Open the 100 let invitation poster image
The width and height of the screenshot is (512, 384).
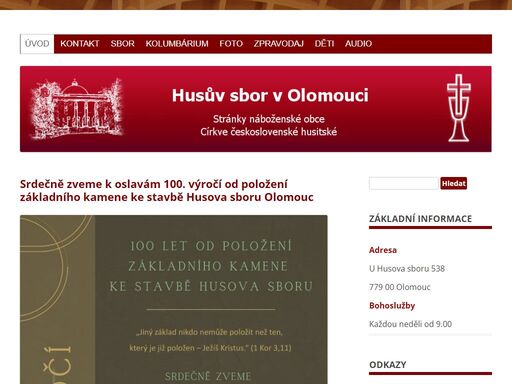click(x=174, y=299)
